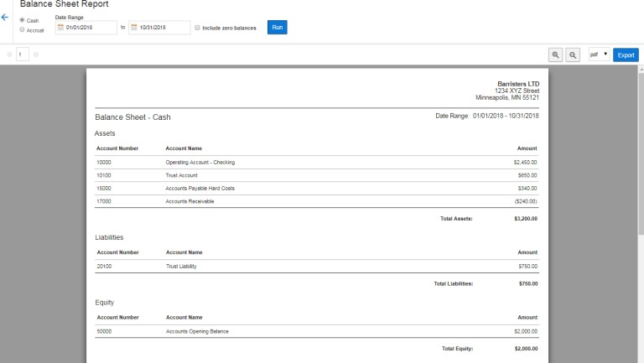The height and width of the screenshot is (363, 644).
Task: Open the pdf export format dropdown
Action: pyautogui.click(x=599, y=54)
